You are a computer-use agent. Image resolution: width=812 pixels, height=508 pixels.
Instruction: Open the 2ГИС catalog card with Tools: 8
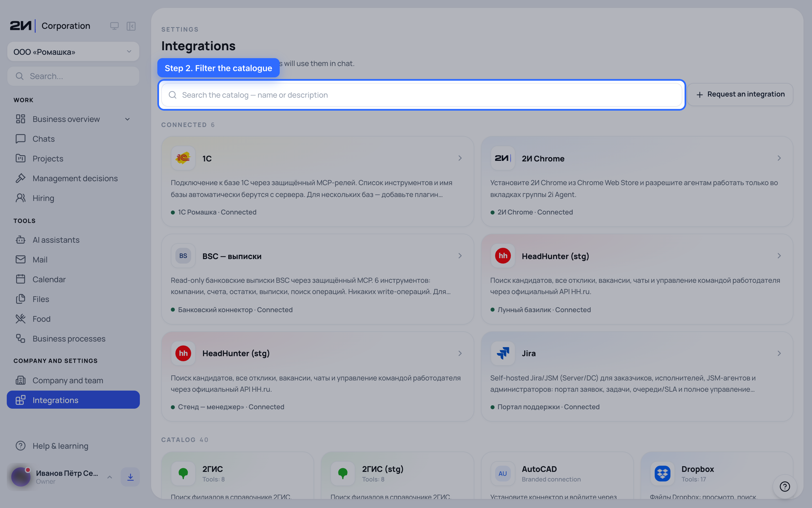(238, 476)
